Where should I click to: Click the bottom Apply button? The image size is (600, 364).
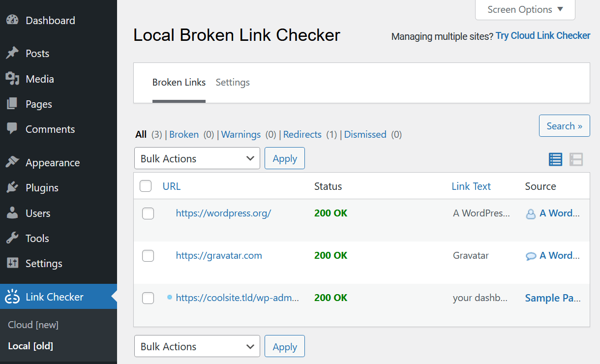tap(285, 346)
